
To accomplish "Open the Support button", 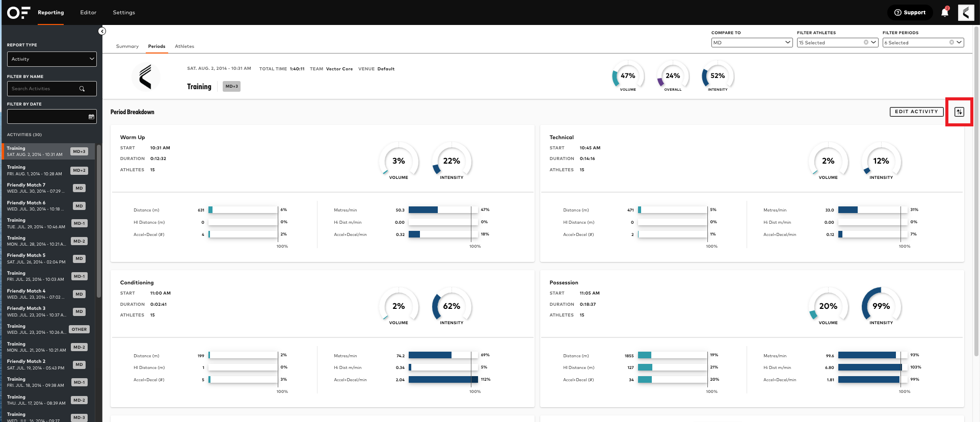I will coord(910,13).
